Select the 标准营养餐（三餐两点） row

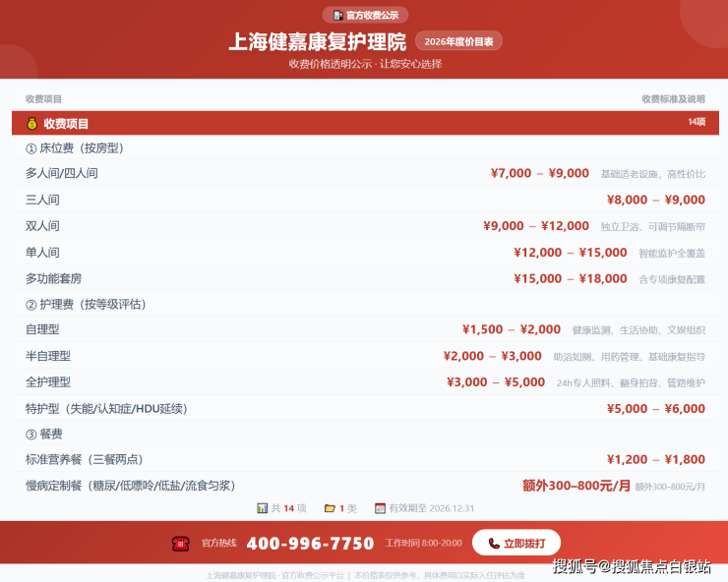click(x=365, y=459)
